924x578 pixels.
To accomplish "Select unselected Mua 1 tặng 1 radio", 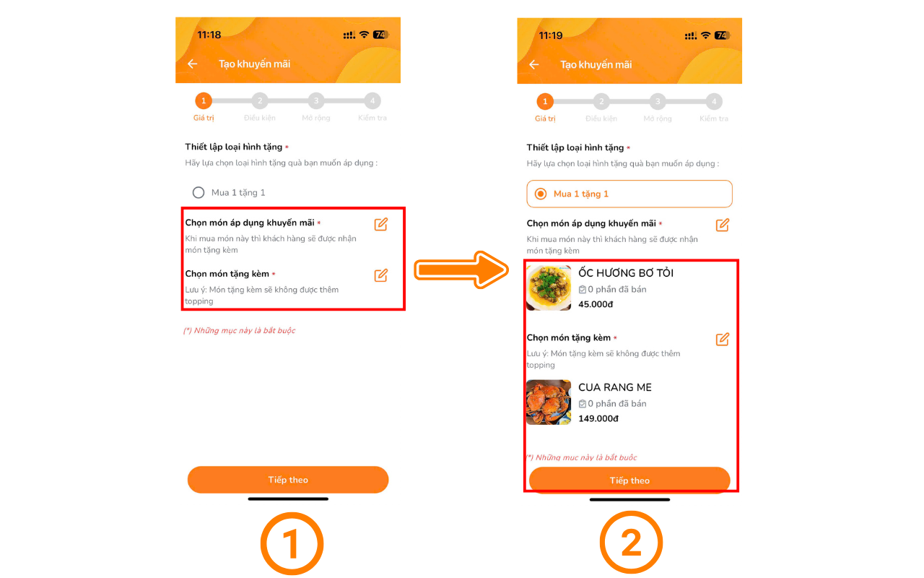I will tap(199, 192).
